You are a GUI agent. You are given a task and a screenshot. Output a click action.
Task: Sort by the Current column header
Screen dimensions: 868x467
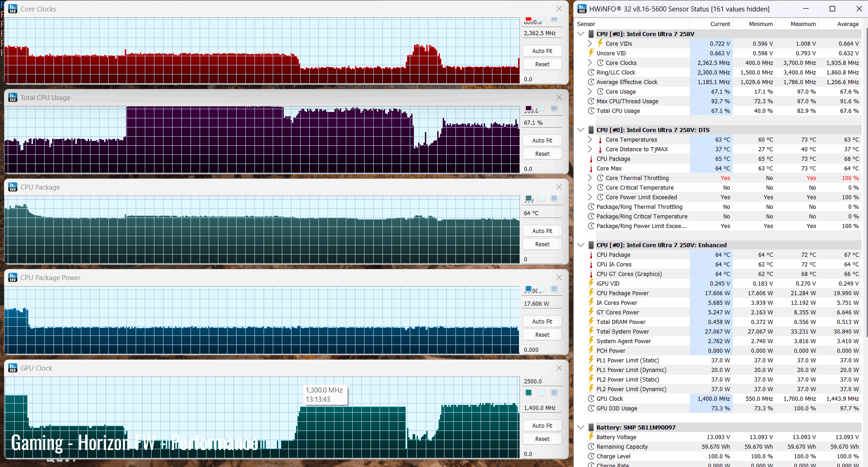pos(711,24)
